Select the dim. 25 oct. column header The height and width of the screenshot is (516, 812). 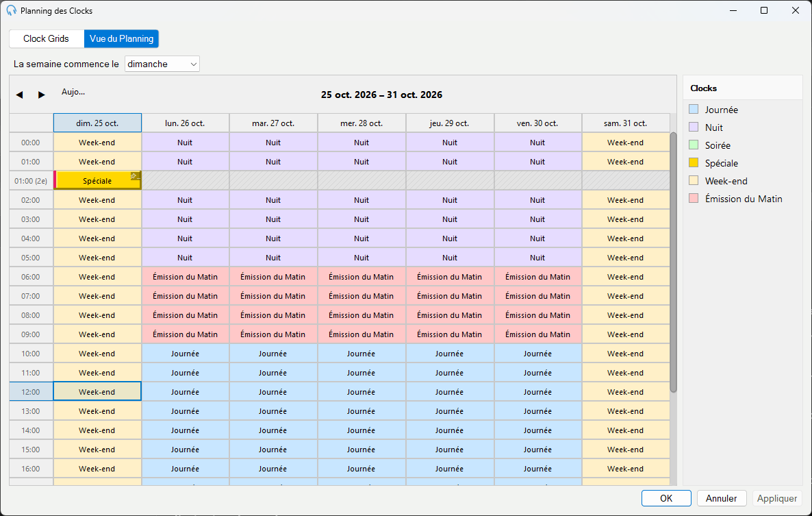pyautogui.click(x=97, y=123)
